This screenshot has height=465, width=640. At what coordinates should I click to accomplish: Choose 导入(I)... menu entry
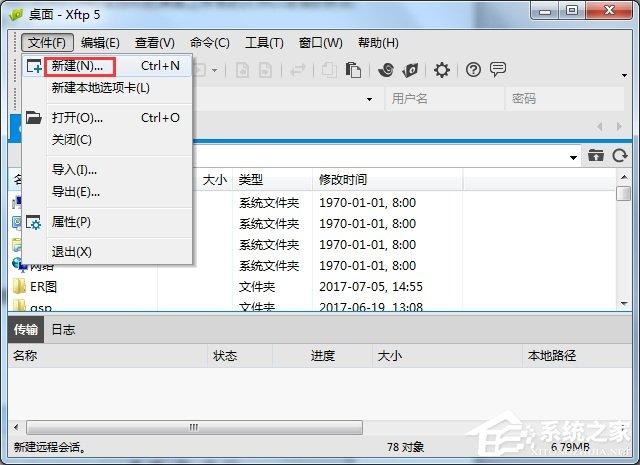click(108, 169)
